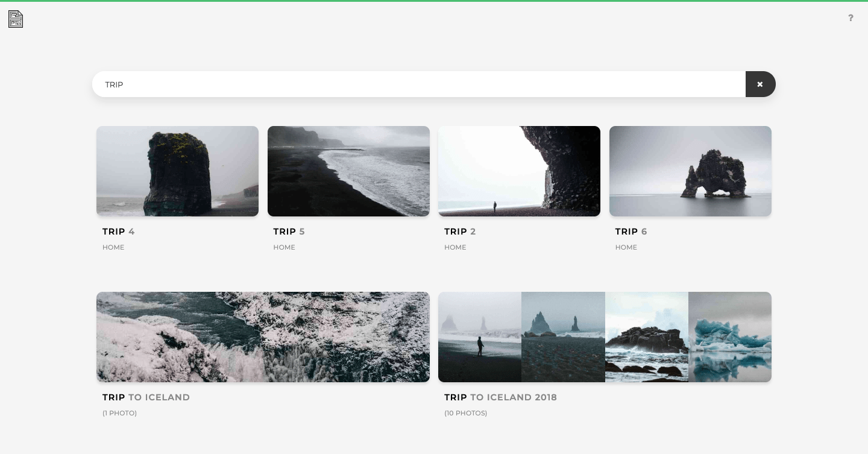
Task: Click HOME label under Trip 6
Action: [626, 247]
